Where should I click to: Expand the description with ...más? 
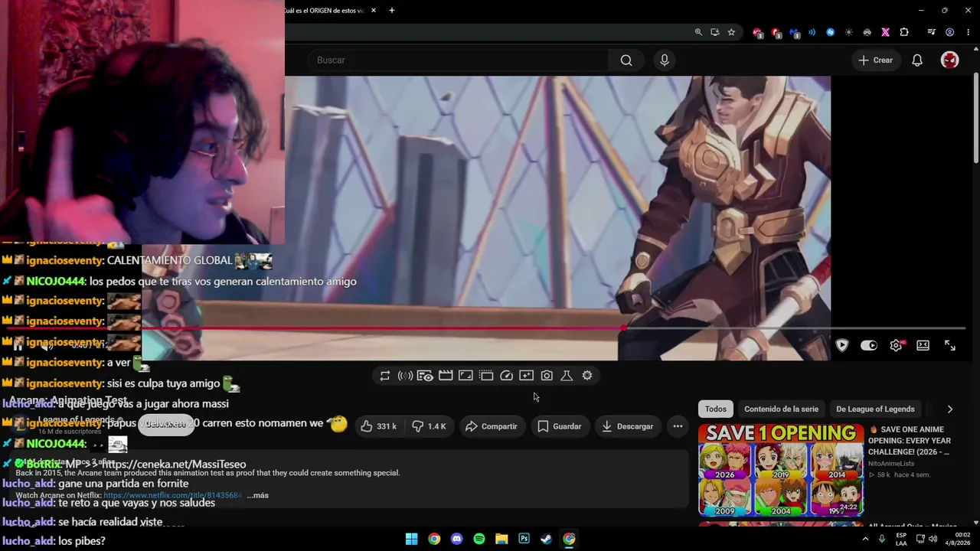(x=258, y=496)
